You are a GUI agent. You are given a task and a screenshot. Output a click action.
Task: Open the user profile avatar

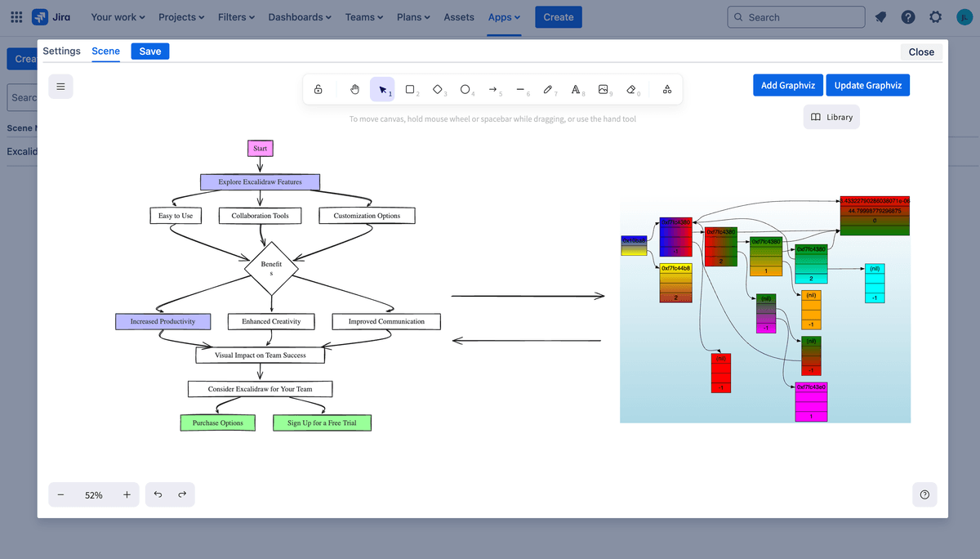click(x=963, y=17)
